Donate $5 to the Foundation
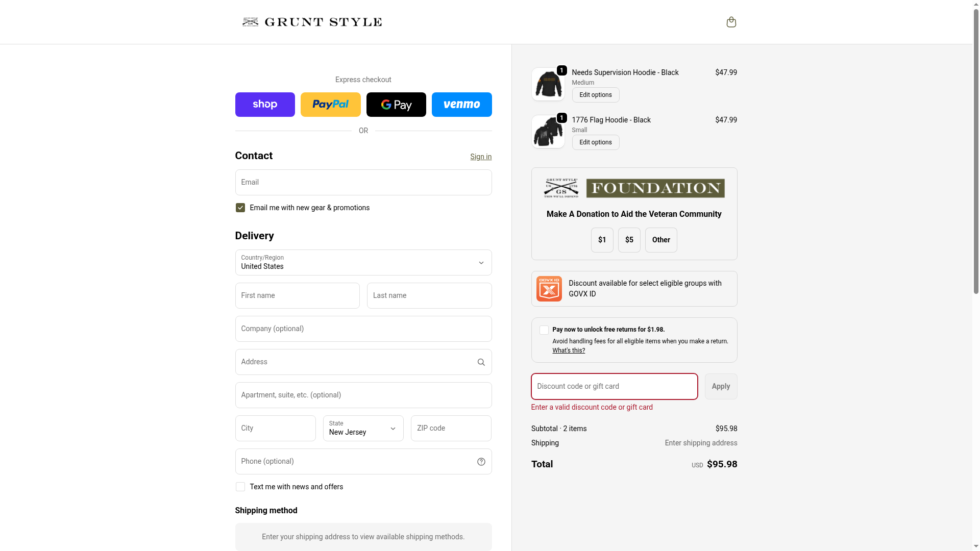The height and width of the screenshot is (551, 980). (629, 240)
